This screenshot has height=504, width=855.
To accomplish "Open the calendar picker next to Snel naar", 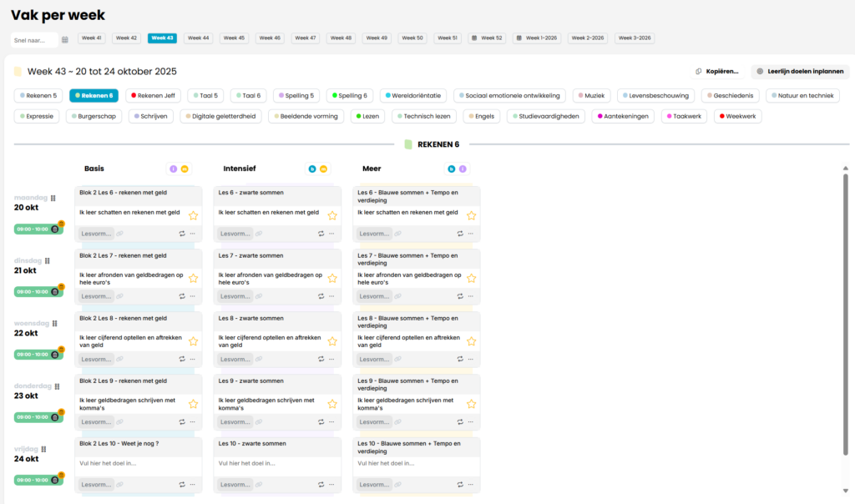I will [x=65, y=39].
